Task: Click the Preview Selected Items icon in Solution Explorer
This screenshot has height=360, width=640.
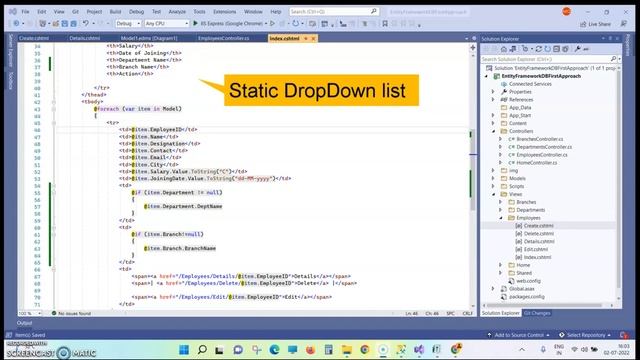Action: pyautogui.click(x=586, y=49)
